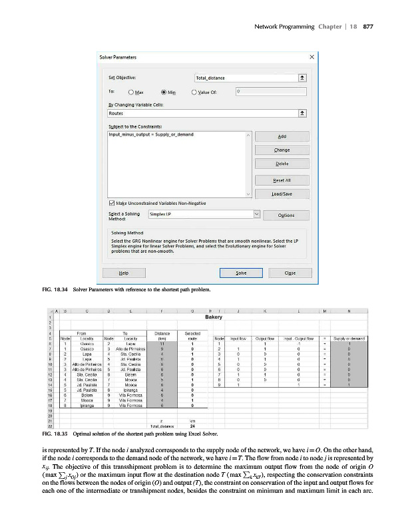Select the Min radio button
The image size is (416, 532).
pyautogui.click(x=164, y=93)
